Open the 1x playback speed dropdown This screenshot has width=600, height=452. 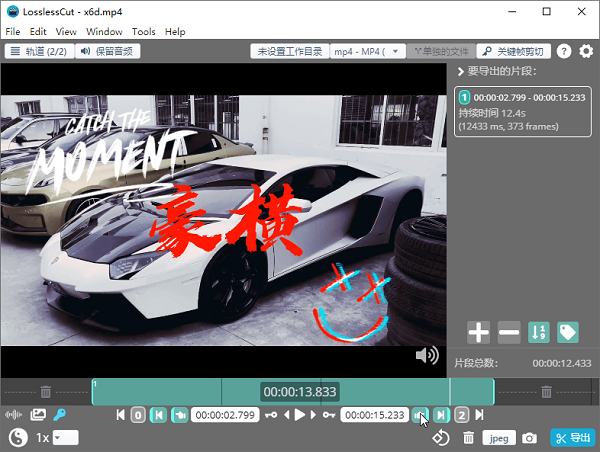point(65,437)
